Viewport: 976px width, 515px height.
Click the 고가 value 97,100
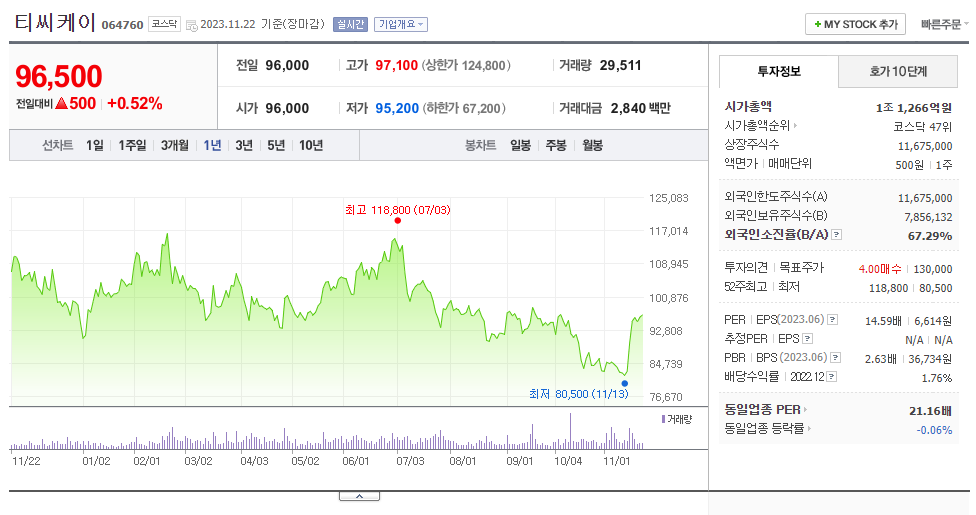[396, 65]
